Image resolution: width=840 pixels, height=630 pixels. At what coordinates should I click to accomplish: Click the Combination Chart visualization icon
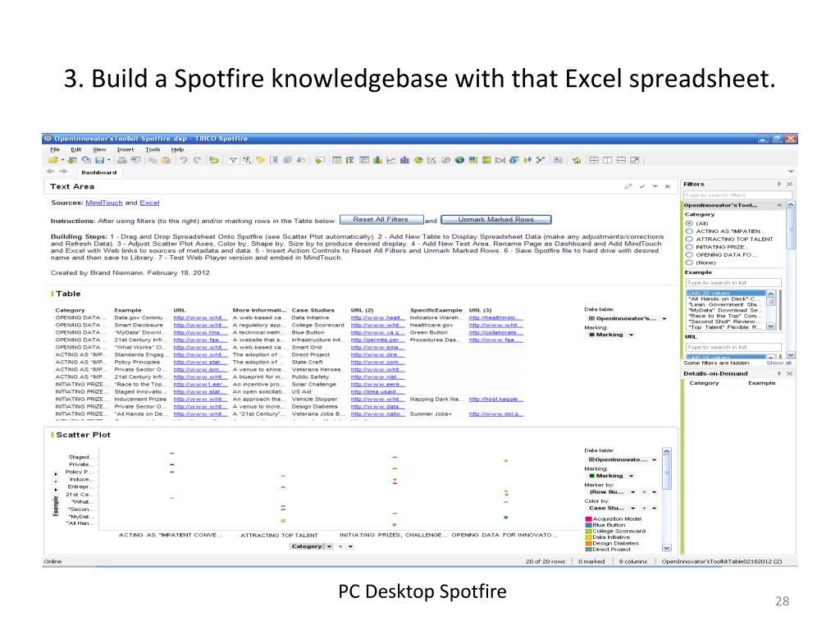(x=405, y=160)
